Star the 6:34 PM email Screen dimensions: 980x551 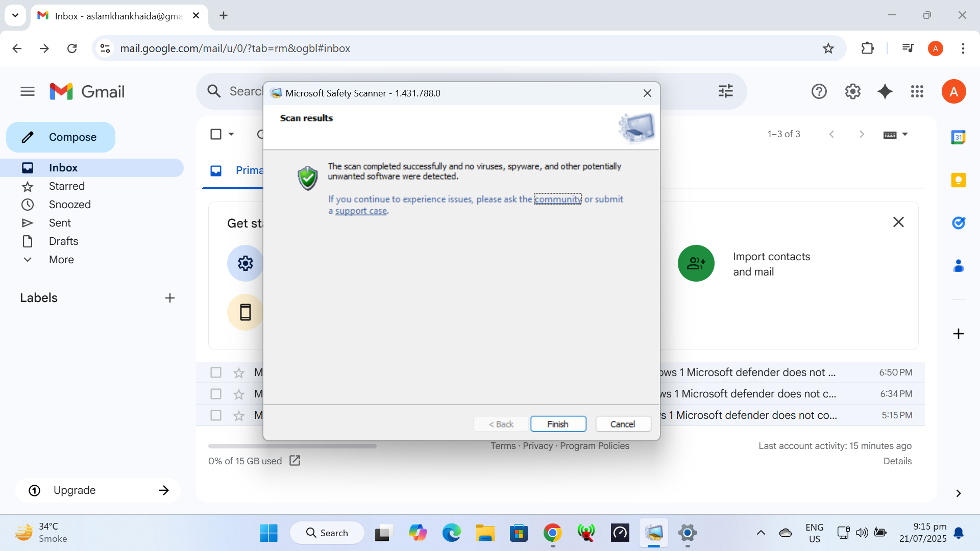coord(238,394)
